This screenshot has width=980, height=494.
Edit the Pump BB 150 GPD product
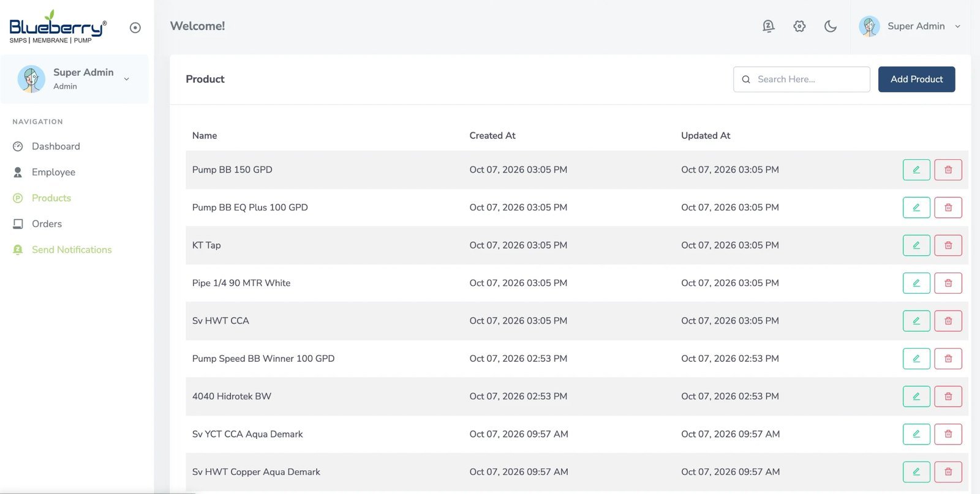coord(916,170)
